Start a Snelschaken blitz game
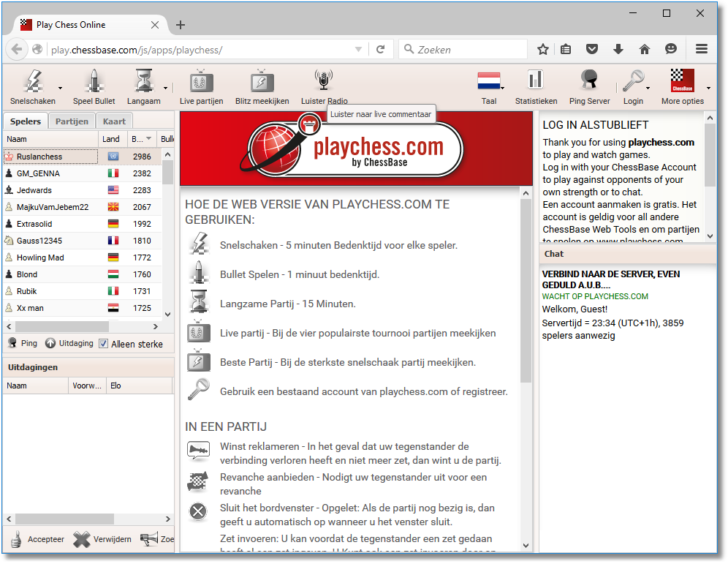 (32, 86)
